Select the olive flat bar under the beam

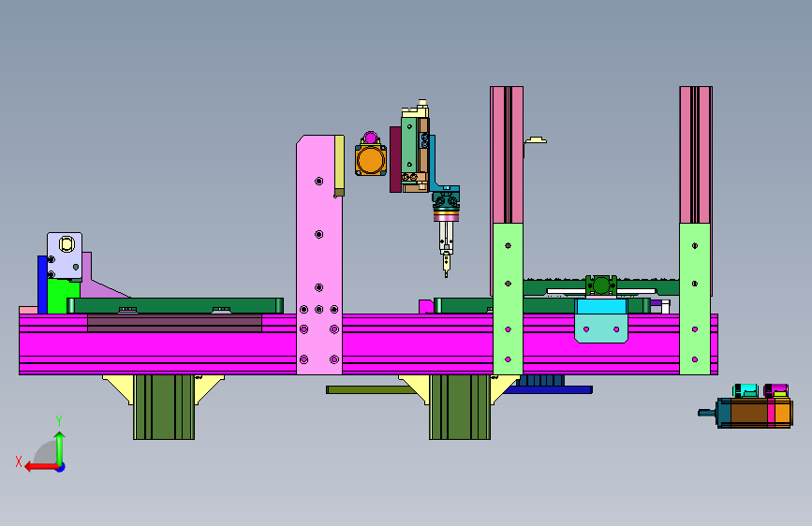pyautogui.click(x=370, y=390)
